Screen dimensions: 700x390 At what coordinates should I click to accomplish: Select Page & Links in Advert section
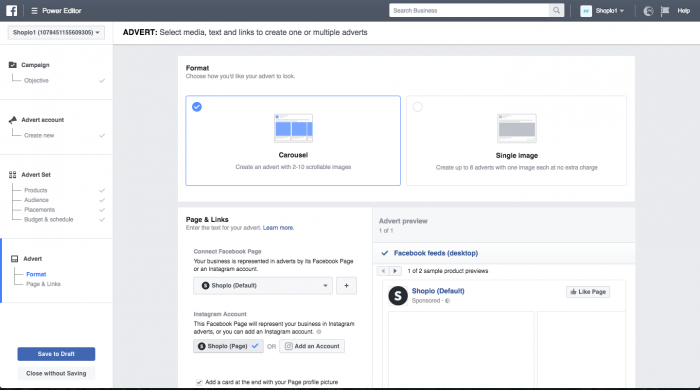tap(43, 284)
